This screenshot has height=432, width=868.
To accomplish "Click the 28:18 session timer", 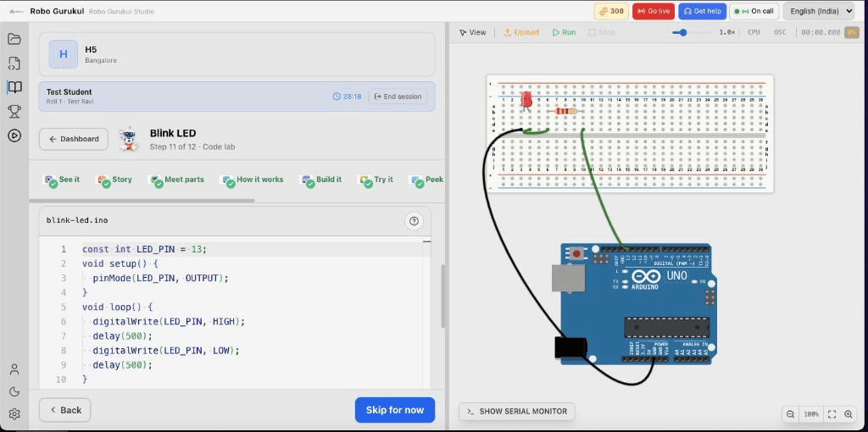I will 347,97.
